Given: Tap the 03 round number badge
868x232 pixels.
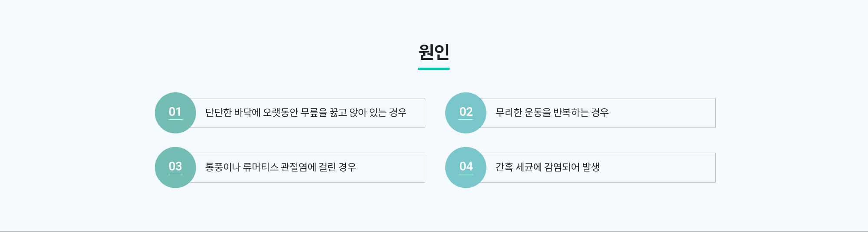Looking at the screenshot, I should coord(175,167).
